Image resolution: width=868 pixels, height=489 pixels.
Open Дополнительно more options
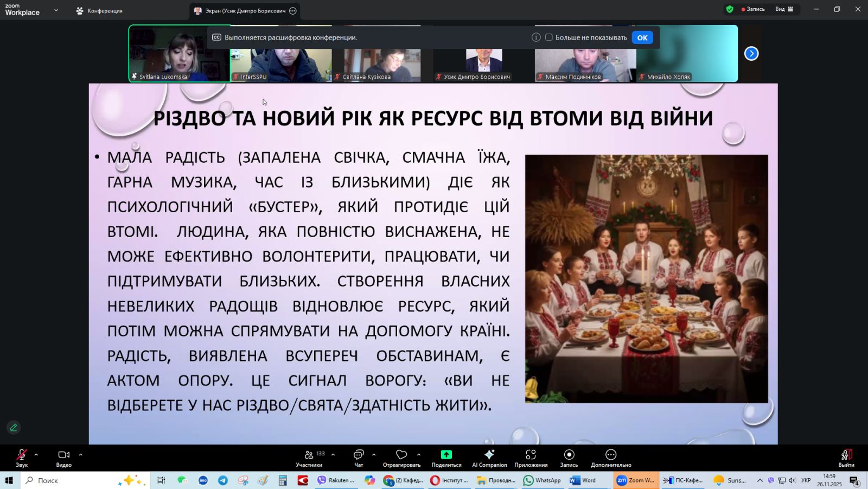click(x=611, y=457)
